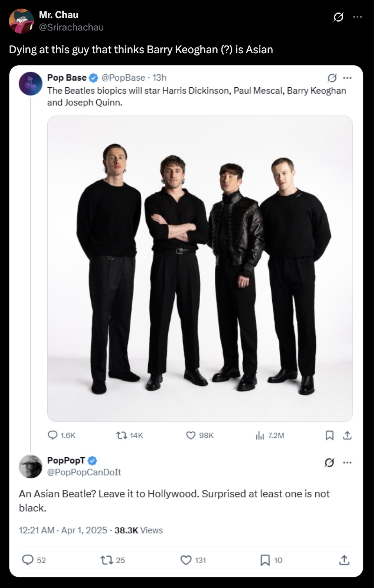The height and width of the screenshot is (588, 374).
Task: View analytics showing 7.2M views
Action: (260, 435)
